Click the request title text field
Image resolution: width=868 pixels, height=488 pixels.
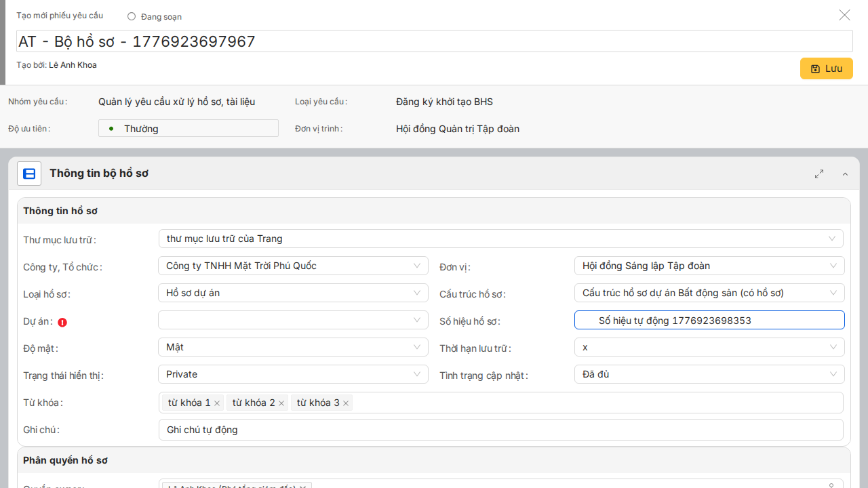pyautogui.click(x=434, y=41)
